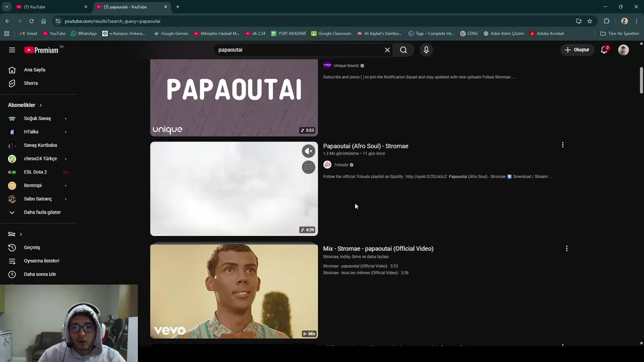Open browser extensions puzzle icon

[606, 21]
